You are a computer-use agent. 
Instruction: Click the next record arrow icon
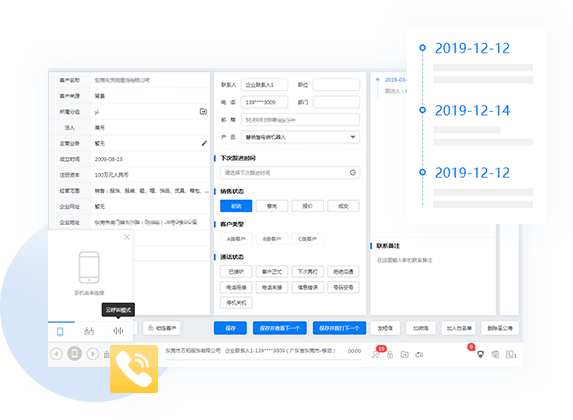[93, 354]
